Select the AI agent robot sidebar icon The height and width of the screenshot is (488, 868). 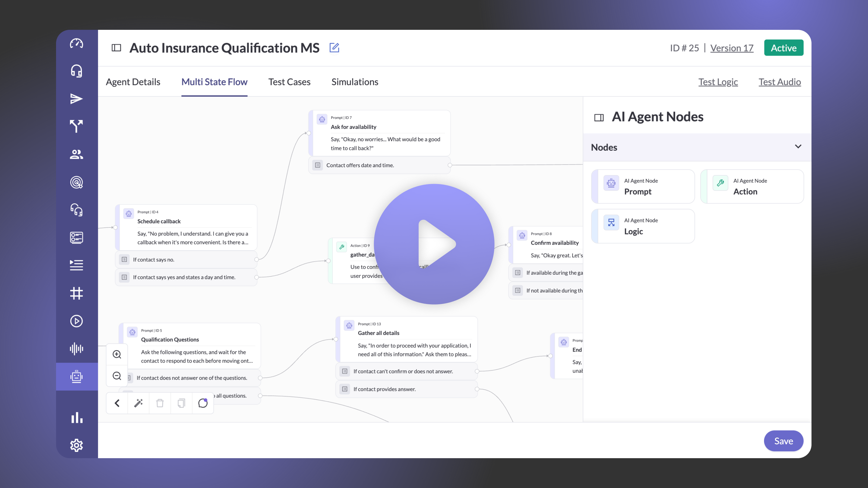click(x=77, y=376)
